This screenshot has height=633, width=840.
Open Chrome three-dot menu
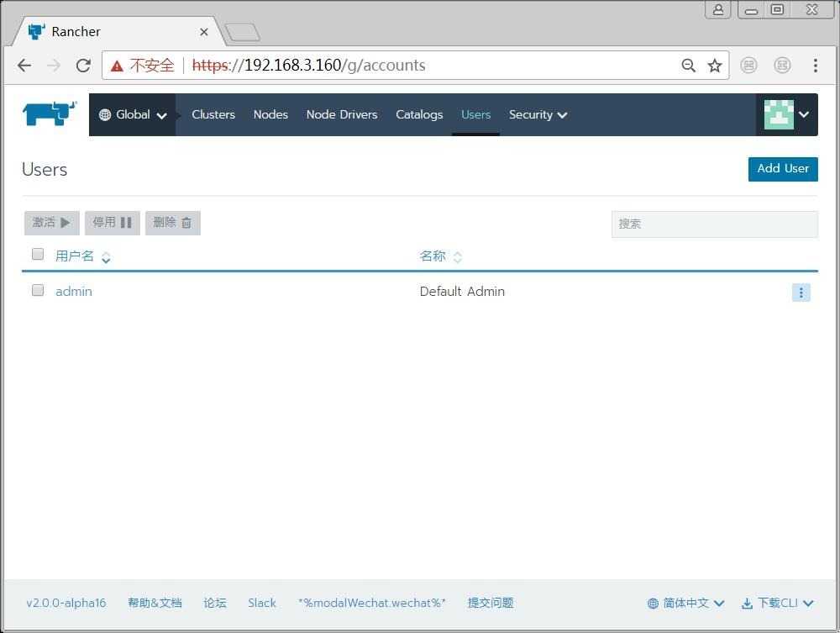pyautogui.click(x=816, y=66)
